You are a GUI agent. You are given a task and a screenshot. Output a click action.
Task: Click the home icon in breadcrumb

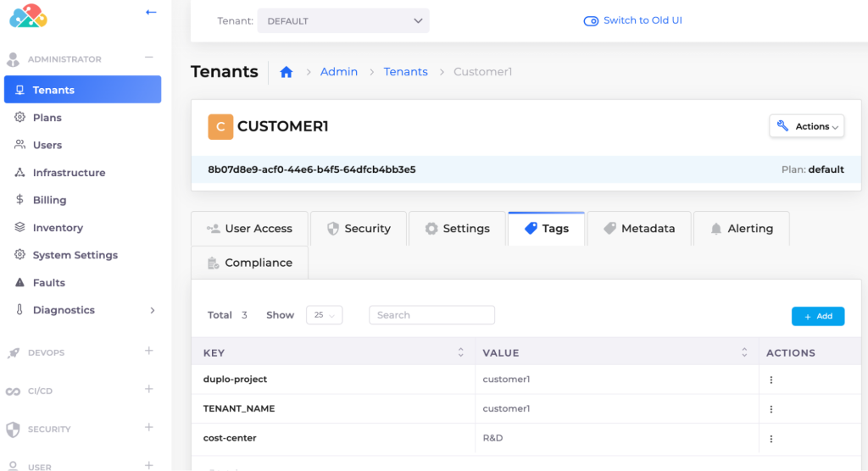coord(287,72)
